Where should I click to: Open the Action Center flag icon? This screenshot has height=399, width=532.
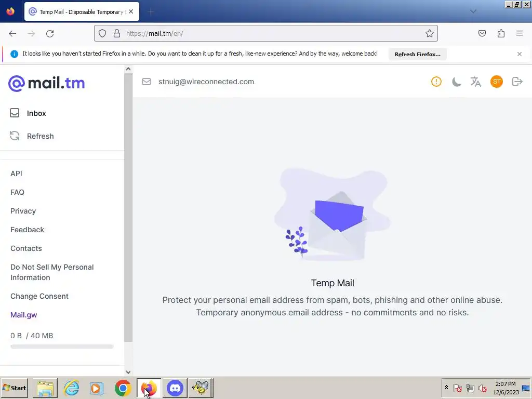457,388
